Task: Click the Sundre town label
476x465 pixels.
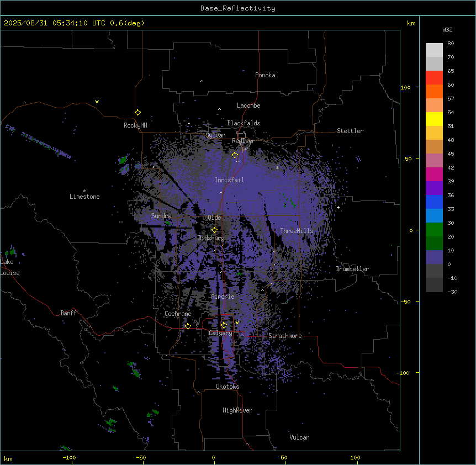Action: 161,216
